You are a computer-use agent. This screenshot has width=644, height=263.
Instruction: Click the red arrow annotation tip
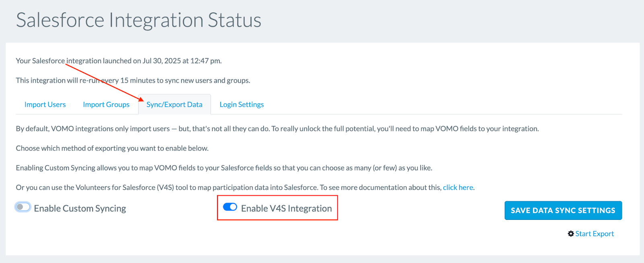[x=142, y=100]
